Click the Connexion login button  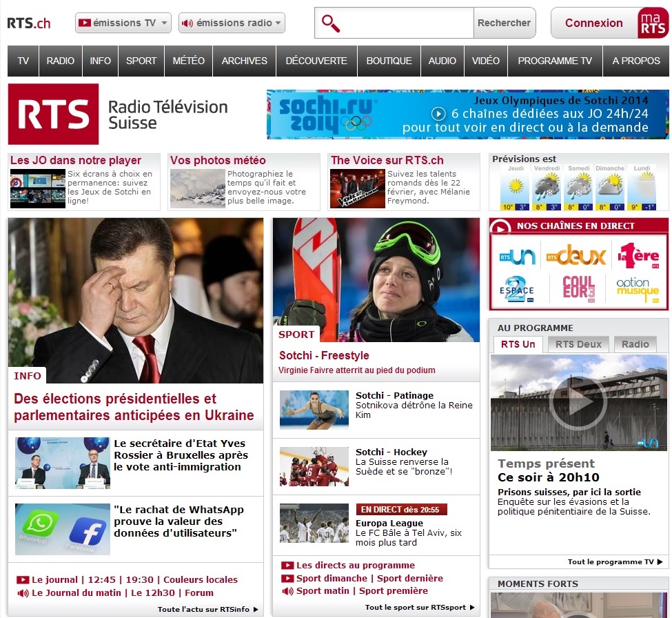point(593,23)
